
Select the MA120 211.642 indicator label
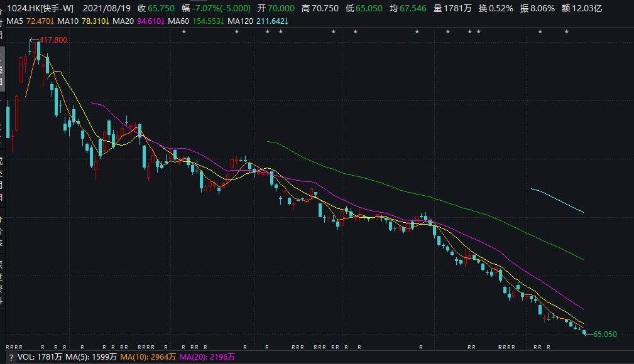click(258, 21)
